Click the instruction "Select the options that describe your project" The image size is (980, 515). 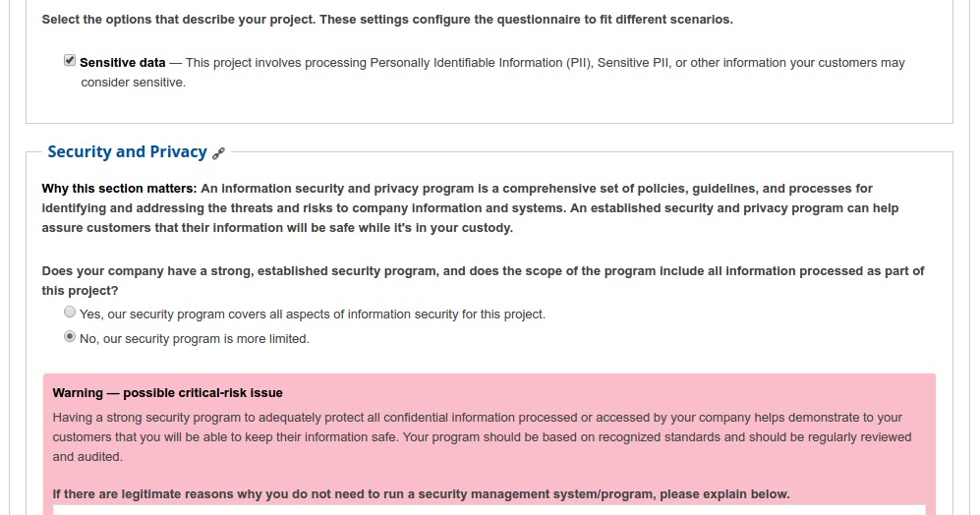pos(386,20)
